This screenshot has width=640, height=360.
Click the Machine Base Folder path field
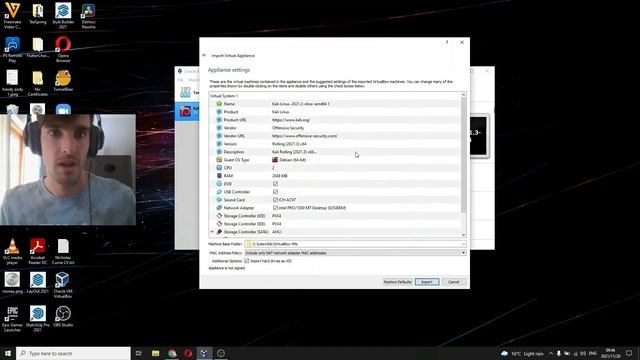[x=355, y=244]
